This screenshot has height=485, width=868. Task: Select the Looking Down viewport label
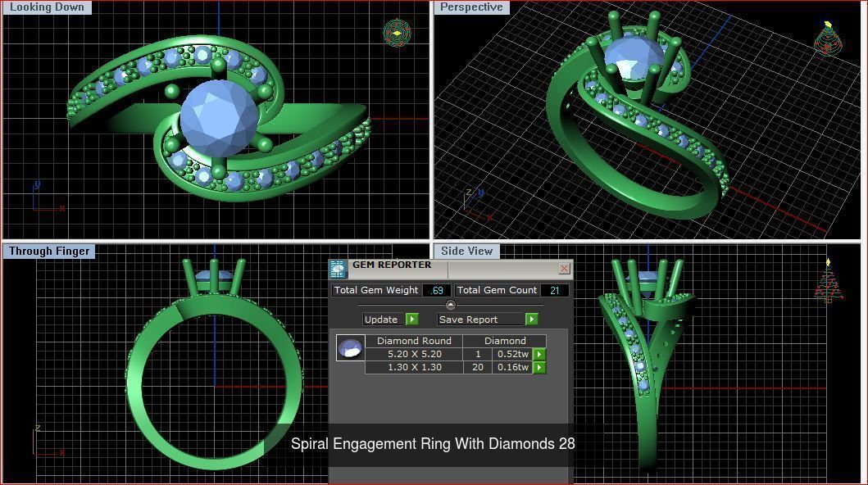click(x=47, y=7)
